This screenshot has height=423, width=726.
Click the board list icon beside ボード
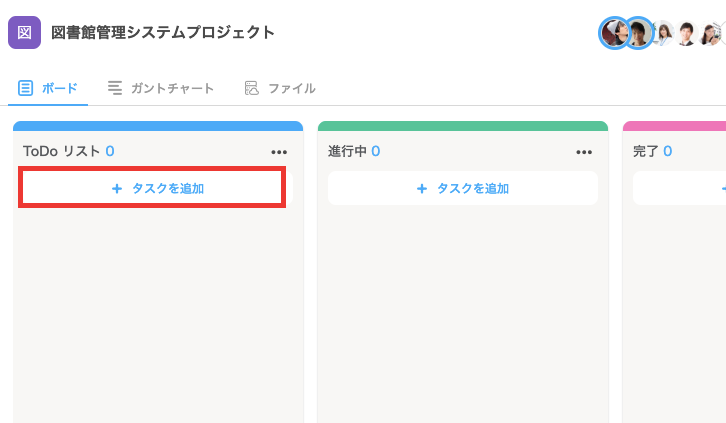(25, 88)
